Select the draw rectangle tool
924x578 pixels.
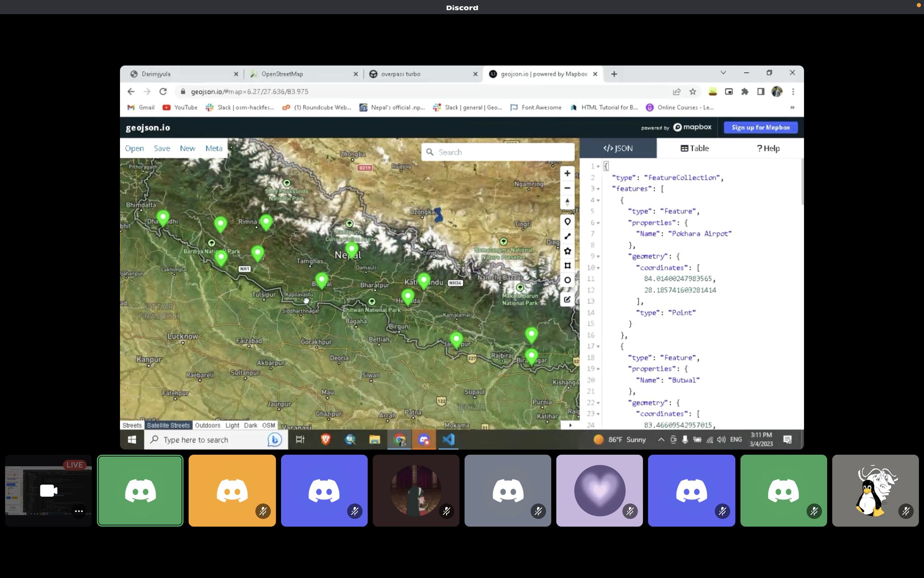(567, 266)
